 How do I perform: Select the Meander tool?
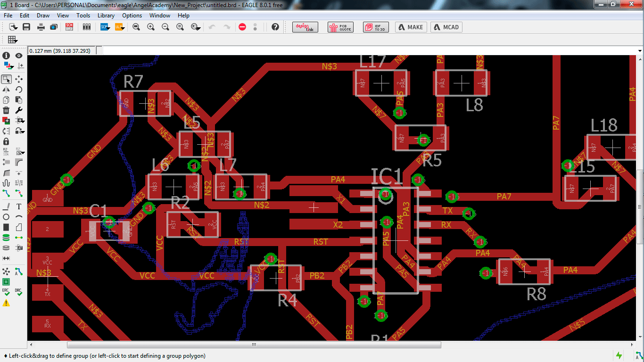pyautogui.click(x=7, y=183)
